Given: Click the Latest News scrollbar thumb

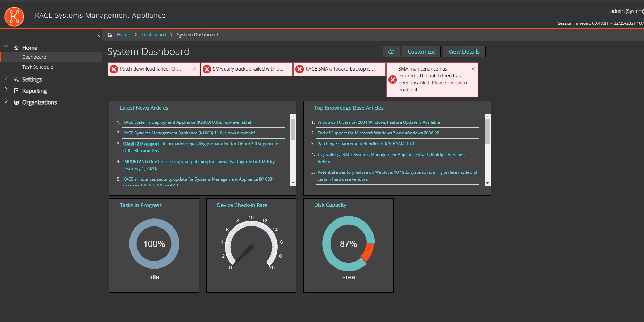Looking at the screenshot, I should coord(293,130).
